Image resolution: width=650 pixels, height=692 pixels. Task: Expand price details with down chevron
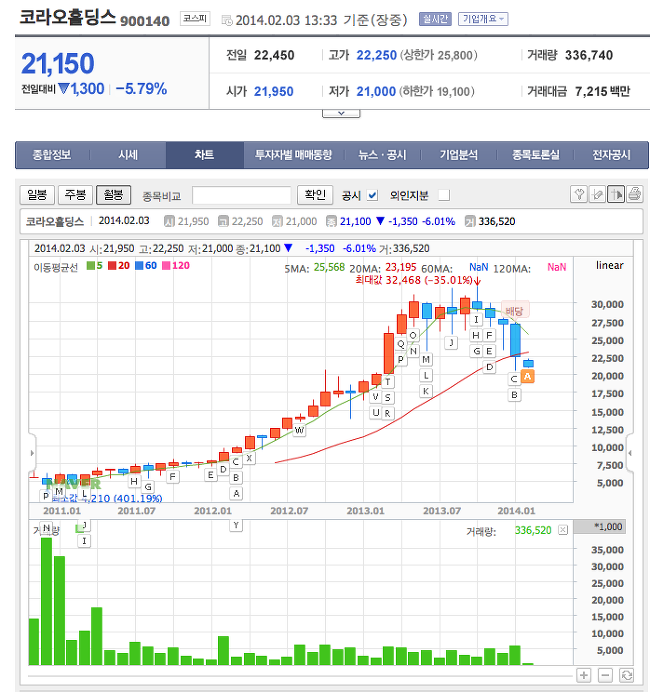(341, 113)
